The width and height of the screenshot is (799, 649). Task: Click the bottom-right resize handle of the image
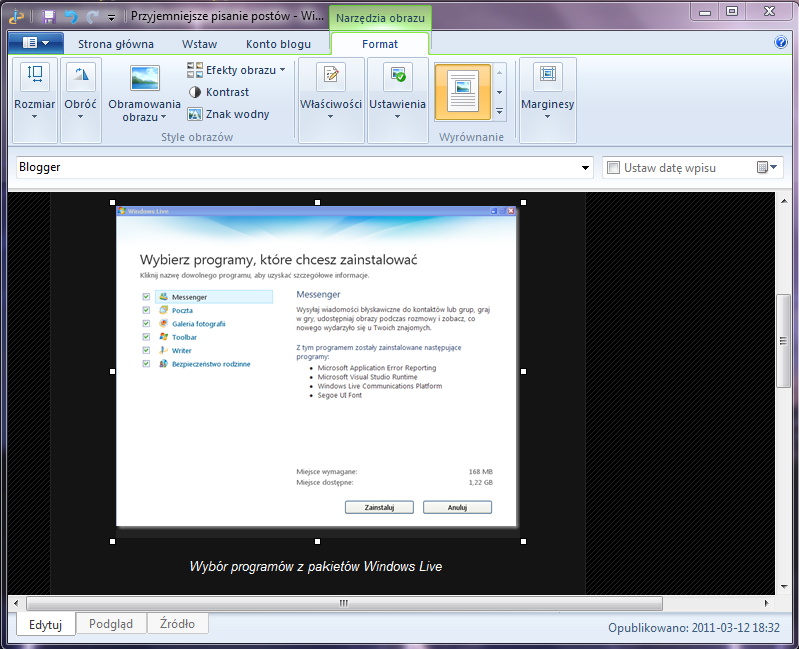[523, 542]
